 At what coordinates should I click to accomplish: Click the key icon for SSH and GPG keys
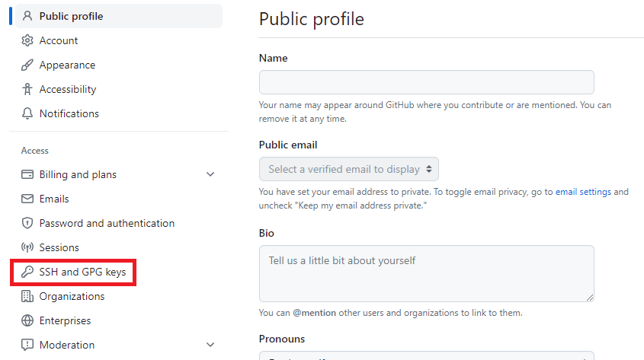27,272
